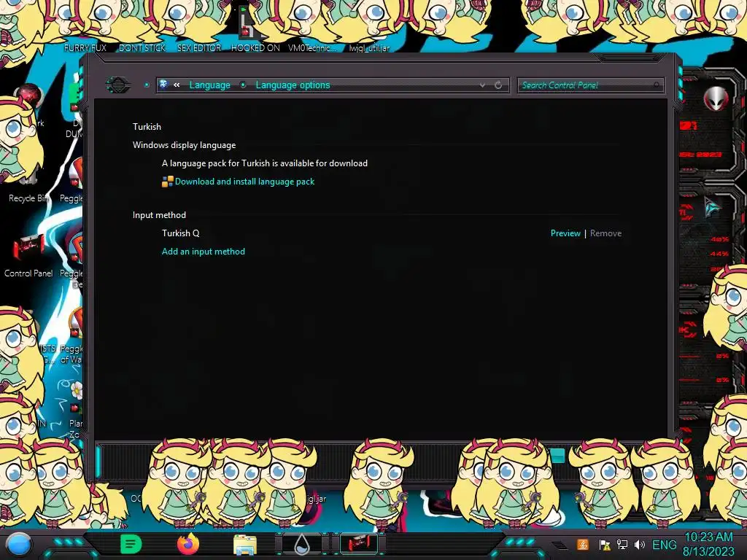Select the FURRY FUX desktop label
Image resolution: width=747 pixels, height=560 pixels.
pos(85,47)
